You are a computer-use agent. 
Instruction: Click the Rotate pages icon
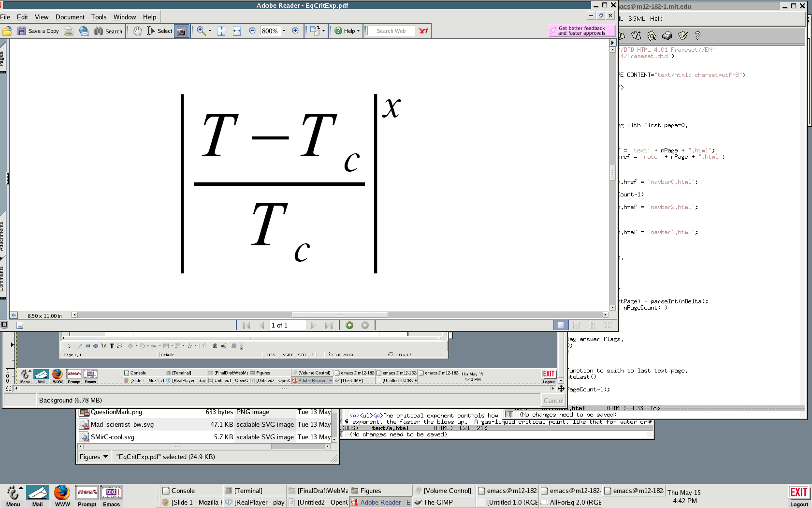click(x=315, y=31)
